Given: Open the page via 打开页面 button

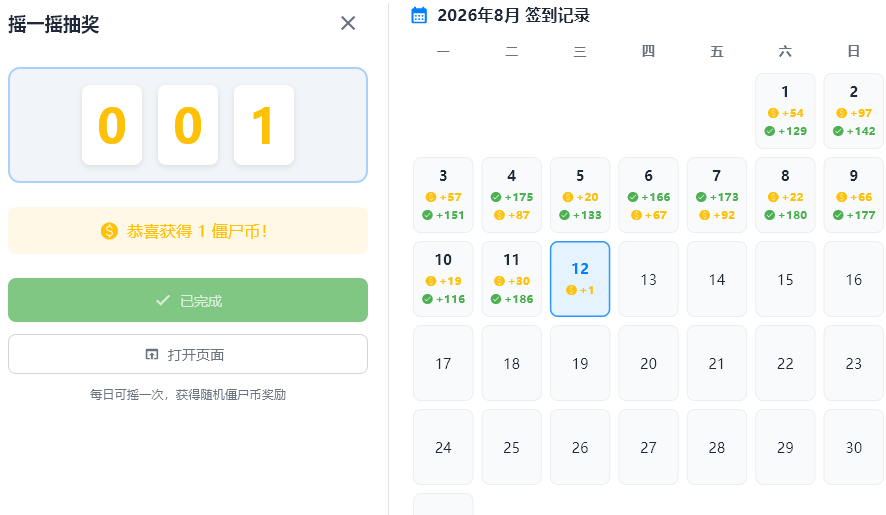Looking at the screenshot, I should (x=188, y=354).
